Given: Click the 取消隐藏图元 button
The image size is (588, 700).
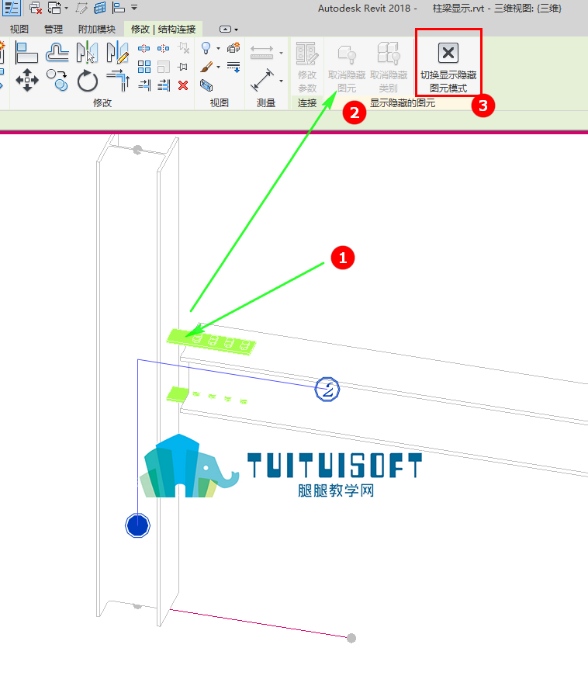Looking at the screenshot, I should tap(347, 68).
